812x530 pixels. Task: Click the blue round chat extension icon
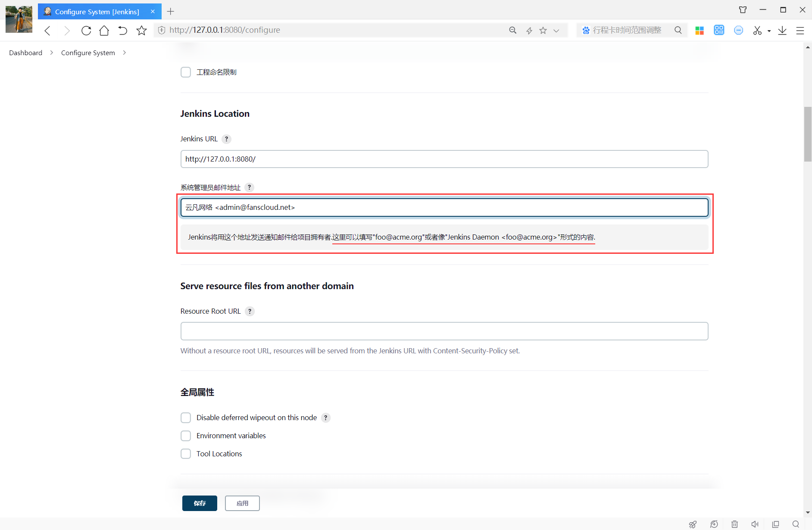pyautogui.click(x=738, y=30)
